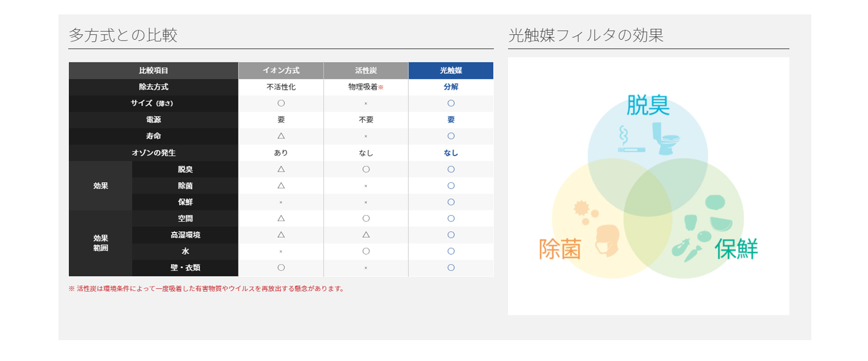Click the toilet icon under 脱臭

[x=665, y=139]
